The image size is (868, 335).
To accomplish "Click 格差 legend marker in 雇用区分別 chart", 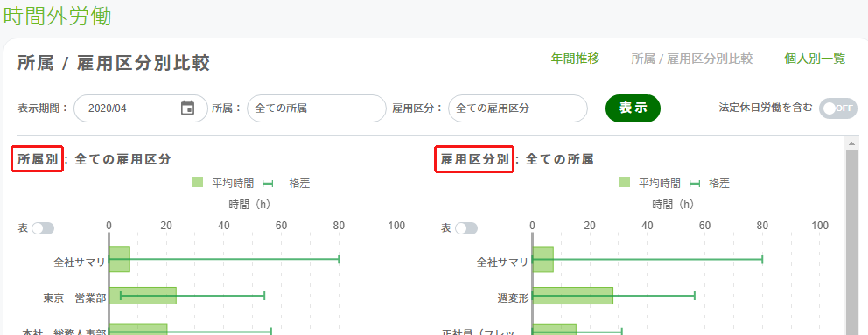I will 696,184.
